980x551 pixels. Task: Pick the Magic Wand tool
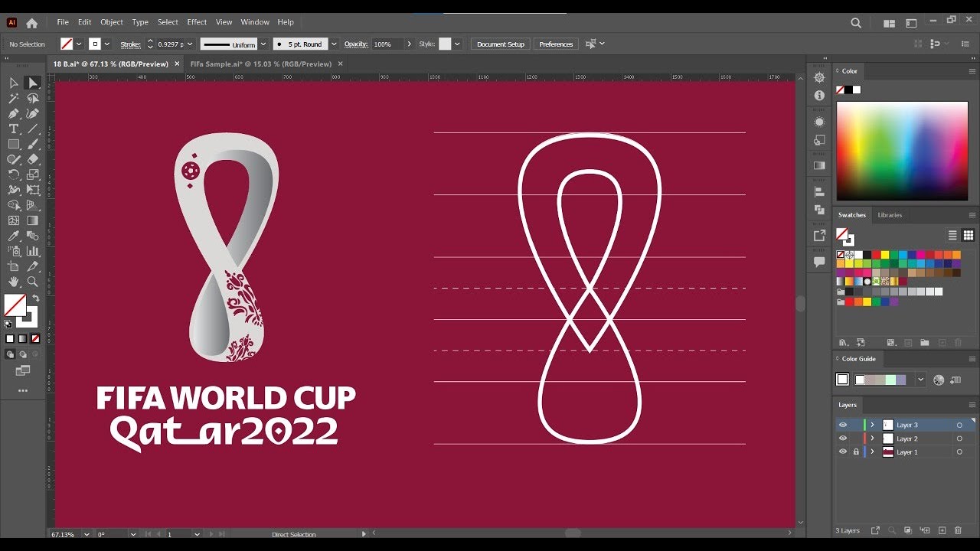click(14, 98)
